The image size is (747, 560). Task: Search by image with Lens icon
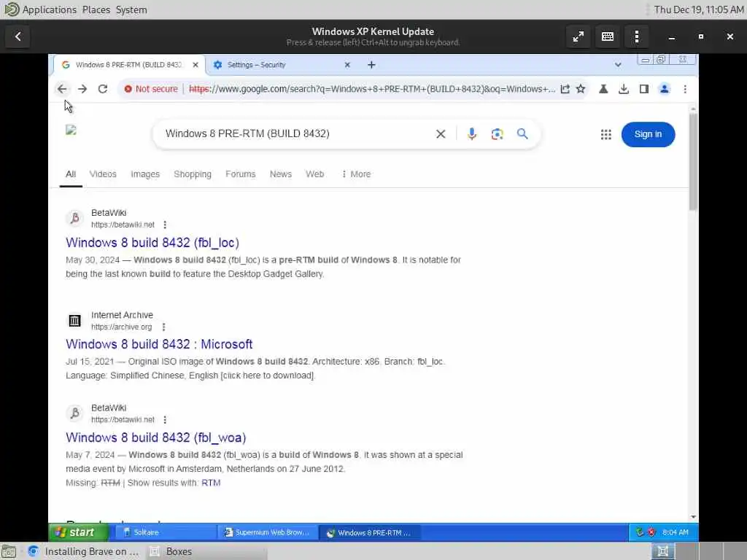click(x=497, y=134)
